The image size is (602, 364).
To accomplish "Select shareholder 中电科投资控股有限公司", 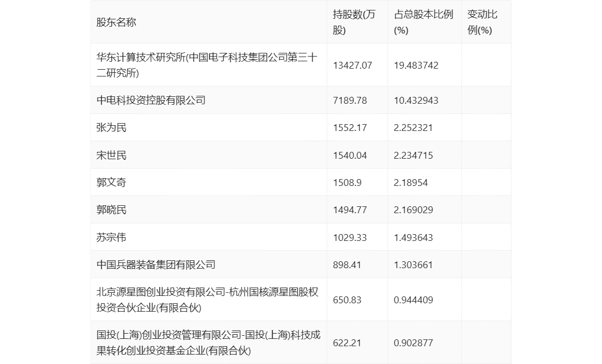I will (151, 101).
